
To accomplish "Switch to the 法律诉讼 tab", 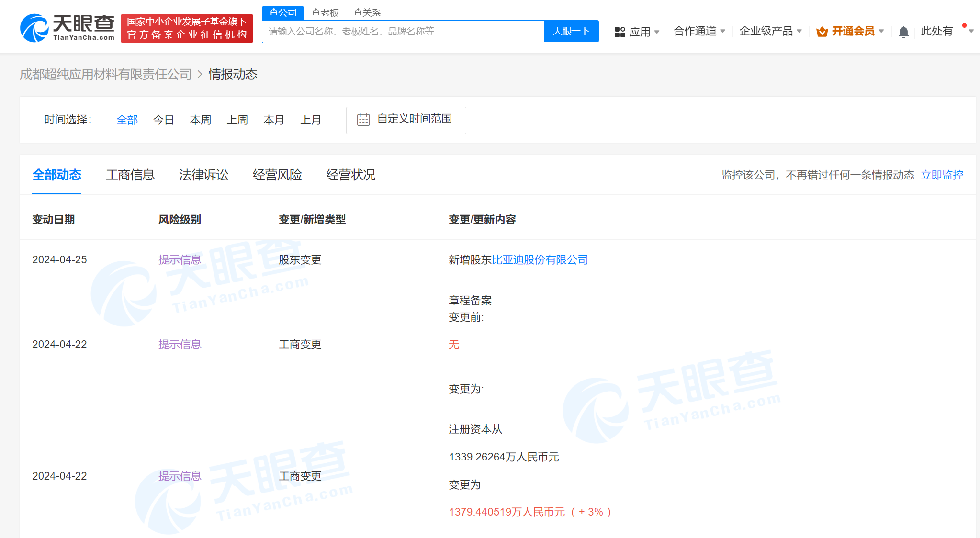I will 203,175.
